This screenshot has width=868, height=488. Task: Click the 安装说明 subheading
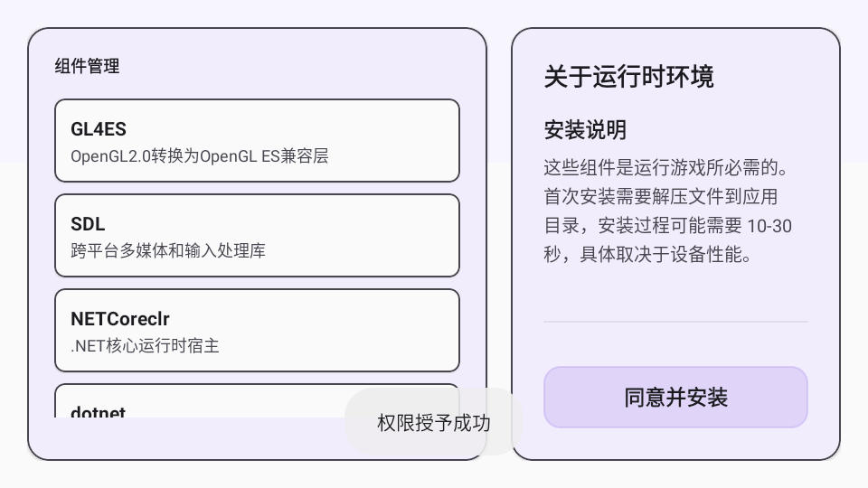[585, 130]
